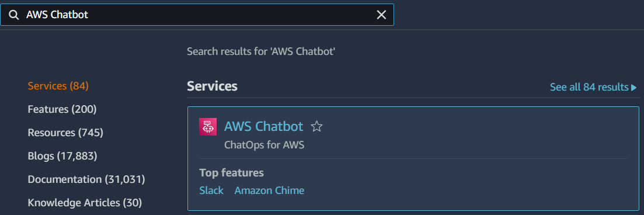Screen dimensions: 644x215
Task: Open the Amazon Chime feature link
Action: tap(269, 190)
